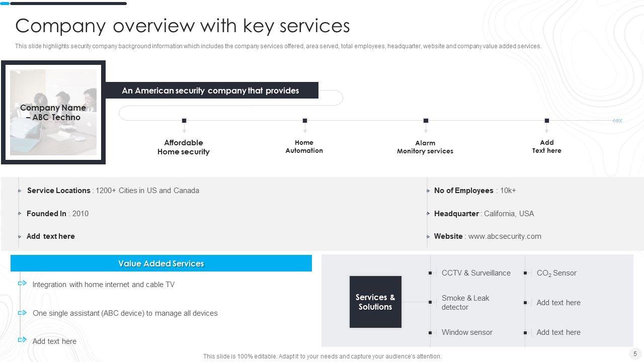Open the www.abcsecurity.com website link
The height and width of the screenshot is (362, 644).
click(505, 236)
